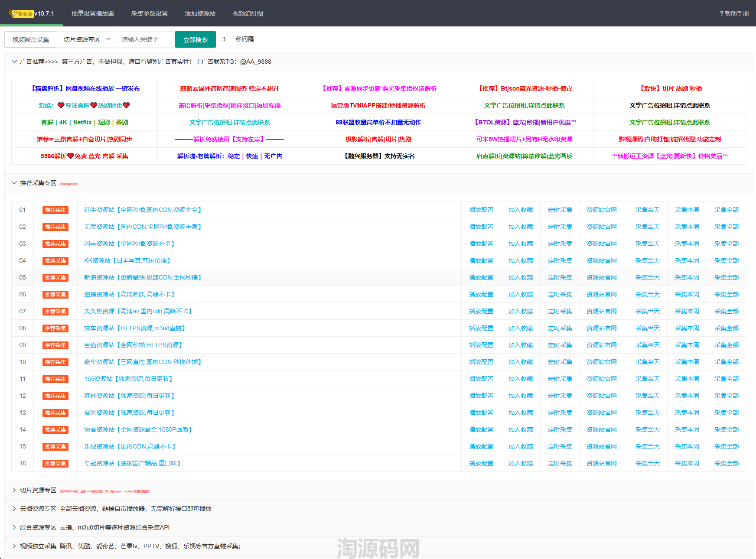Open 无尽资源站 link
The width and height of the screenshot is (756, 559).
point(143,227)
